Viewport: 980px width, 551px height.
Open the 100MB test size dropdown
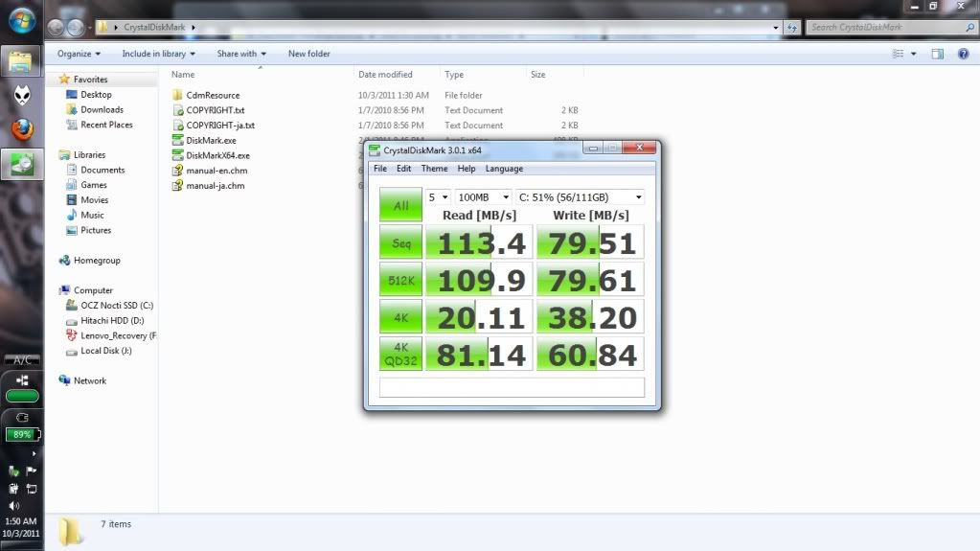click(x=483, y=197)
